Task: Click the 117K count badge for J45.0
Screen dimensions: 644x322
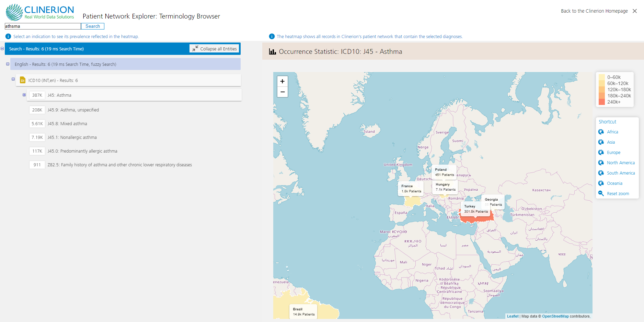Action: [37, 151]
